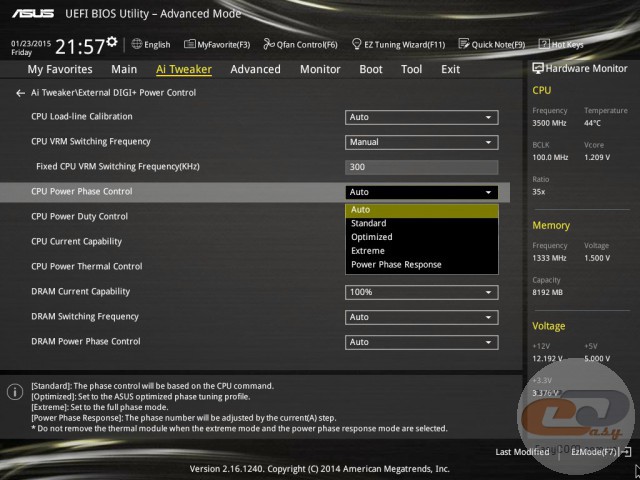Launch EZ Tuning Wizard(F11)
The height and width of the screenshot is (480, 640).
tap(398, 44)
